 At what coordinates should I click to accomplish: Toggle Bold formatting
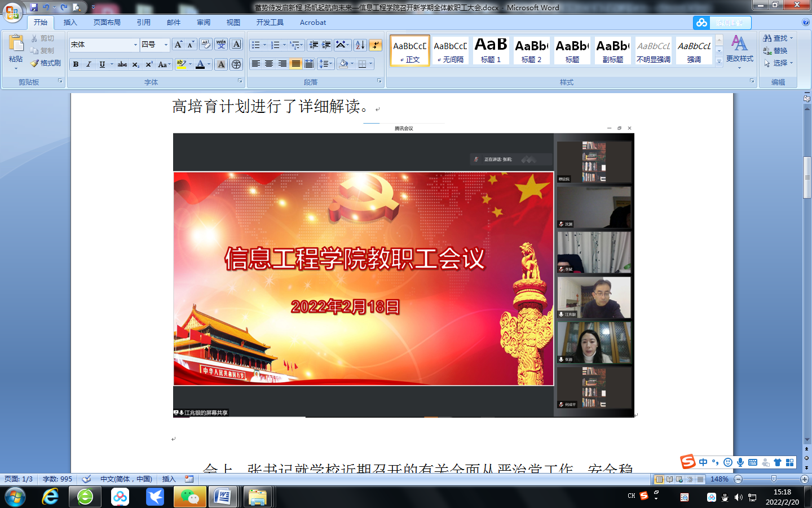(76, 64)
